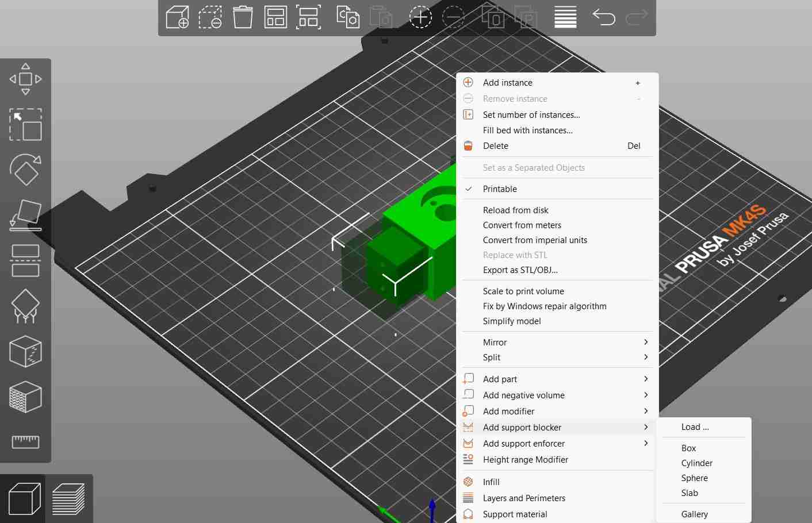
Task: Choose Convert from imperial units
Action: (558, 240)
